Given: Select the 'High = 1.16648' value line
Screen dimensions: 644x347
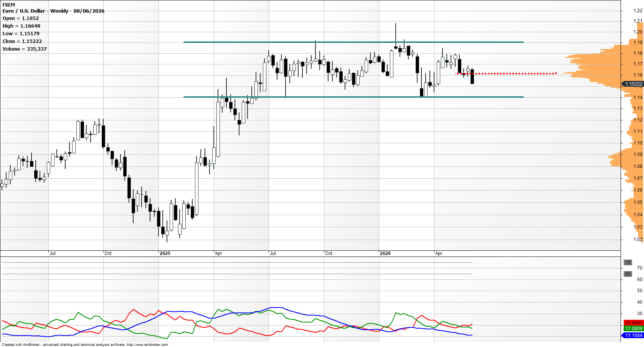Looking at the screenshot, I should (x=21, y=26).
